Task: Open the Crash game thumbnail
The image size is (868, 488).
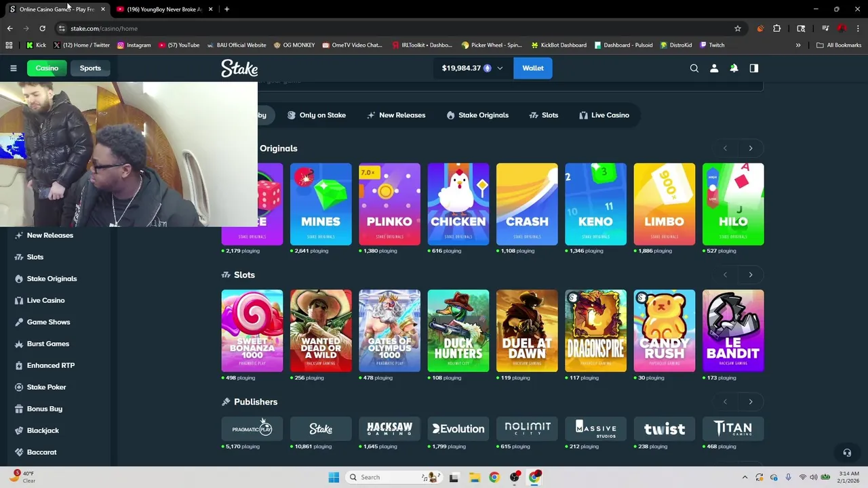Action: click(x=527, y=204)
